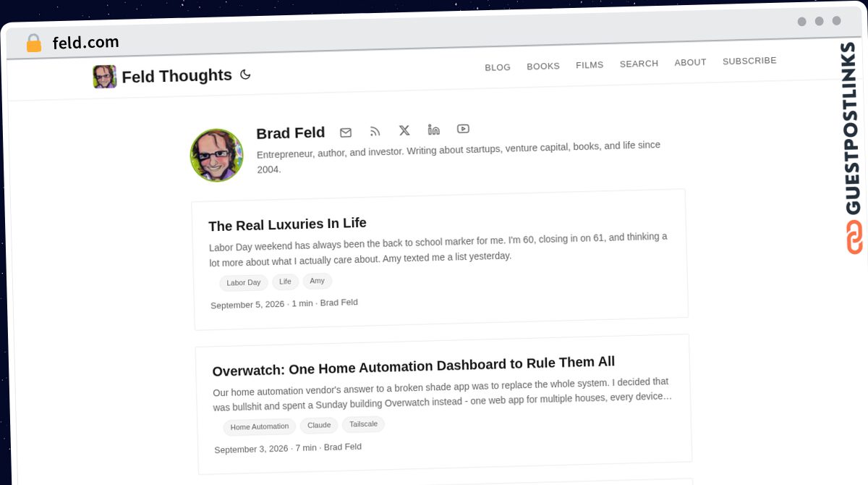Select the Labor Day tag
This screenshot has width=868, height=485.
tap(244, 282)
